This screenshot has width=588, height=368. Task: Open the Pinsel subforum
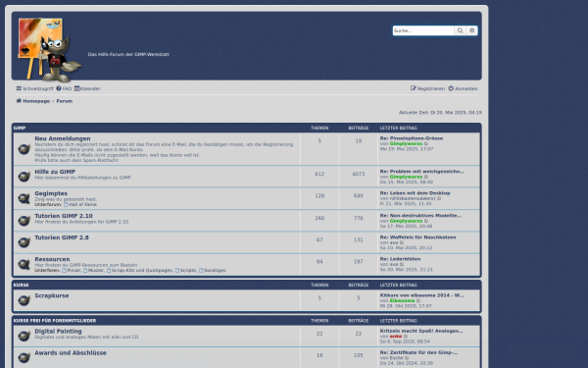72,271
